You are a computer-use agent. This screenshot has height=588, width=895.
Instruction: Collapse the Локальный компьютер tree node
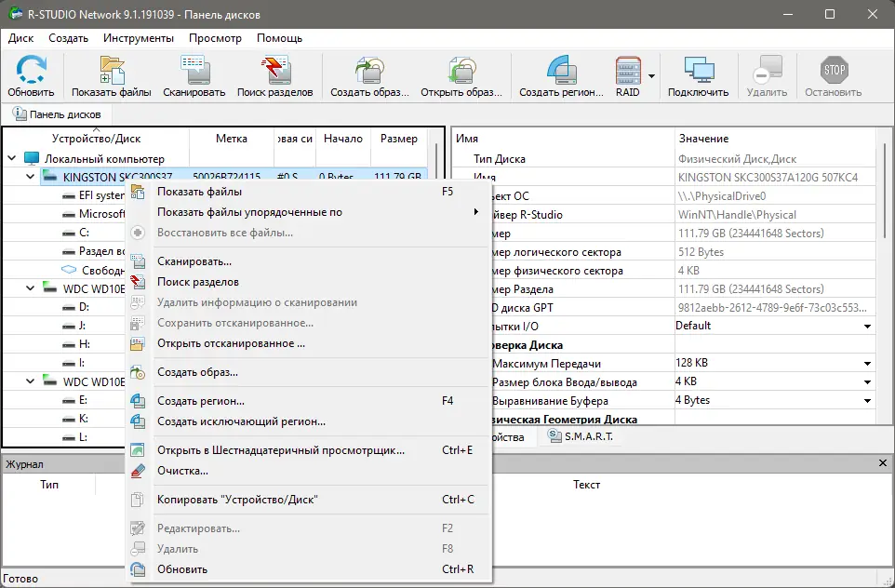coord(12,158)
